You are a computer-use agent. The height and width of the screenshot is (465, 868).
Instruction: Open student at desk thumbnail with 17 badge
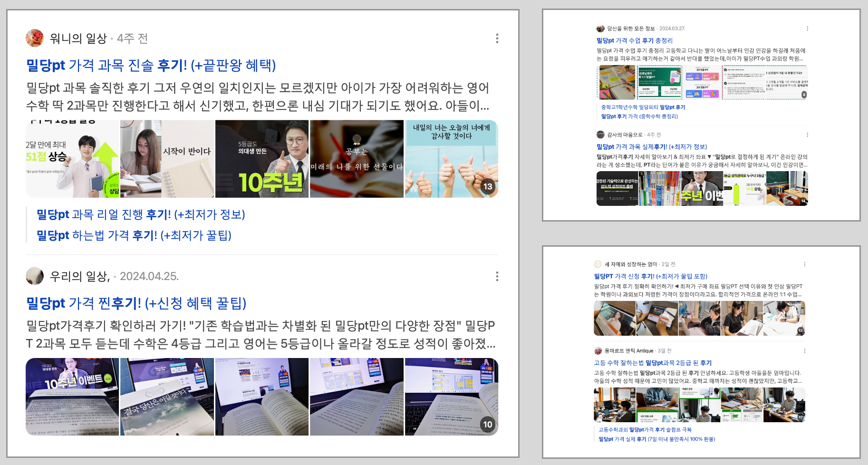coord(784,405)
